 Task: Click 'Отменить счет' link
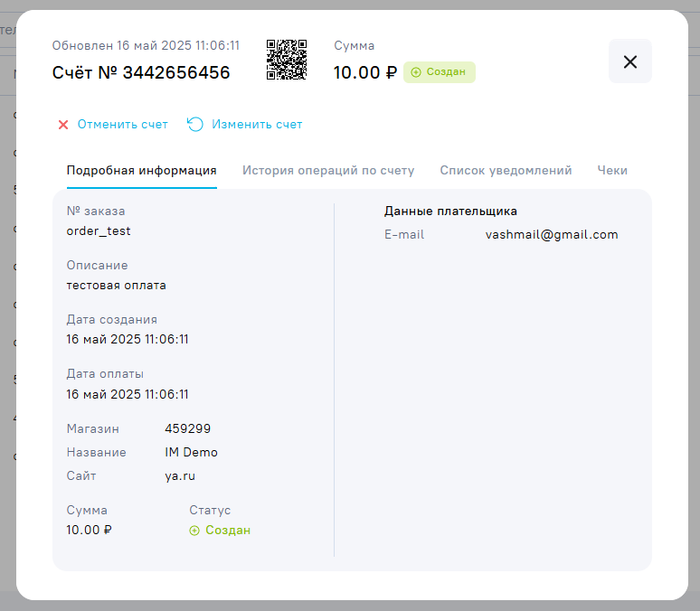click(x=123, y=125)
